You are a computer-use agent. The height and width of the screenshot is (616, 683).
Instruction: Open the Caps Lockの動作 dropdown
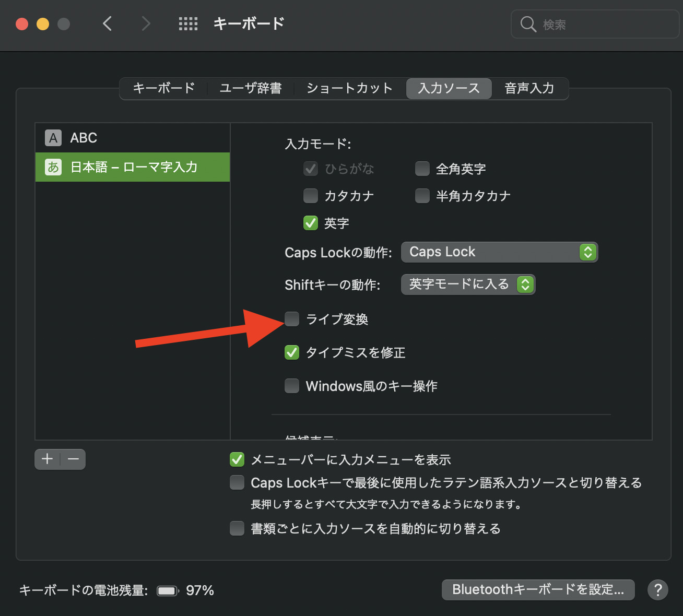click(499, 252)
